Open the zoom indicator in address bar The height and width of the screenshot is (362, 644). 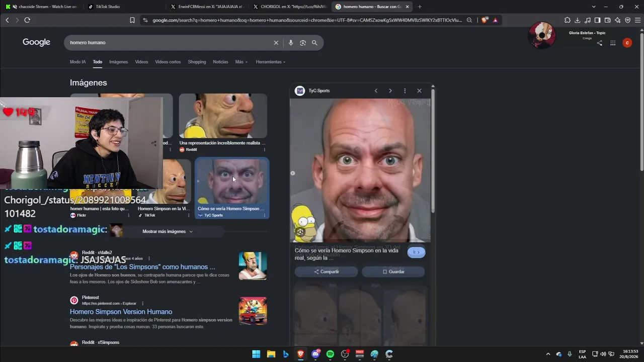[x=469, y=20]
